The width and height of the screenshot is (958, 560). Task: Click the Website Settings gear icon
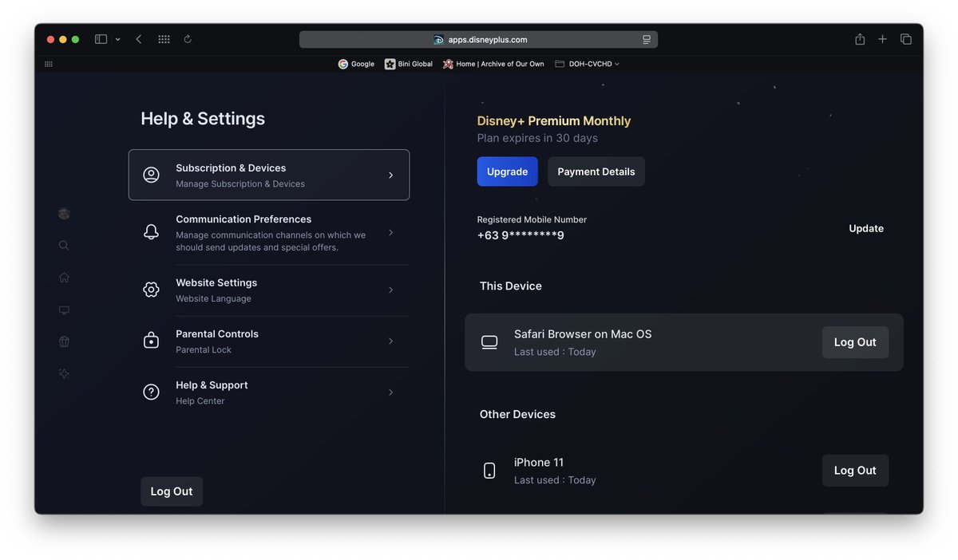pos(151,290)
